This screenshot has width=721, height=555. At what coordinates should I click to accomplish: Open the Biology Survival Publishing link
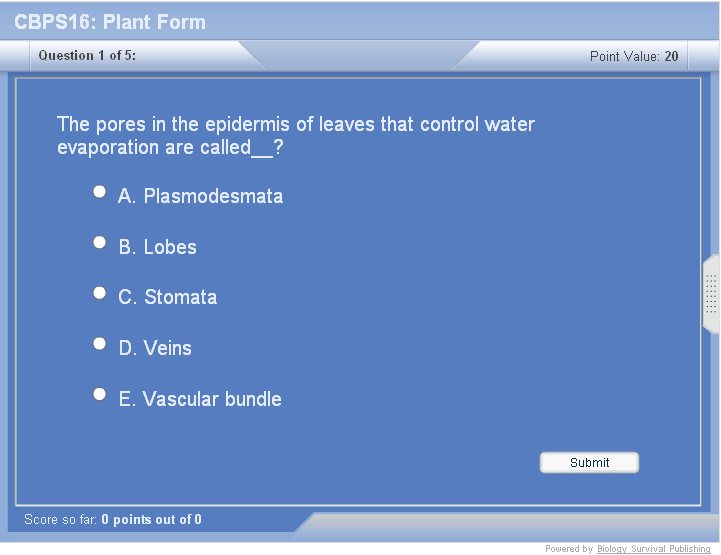tap(653, 549)
